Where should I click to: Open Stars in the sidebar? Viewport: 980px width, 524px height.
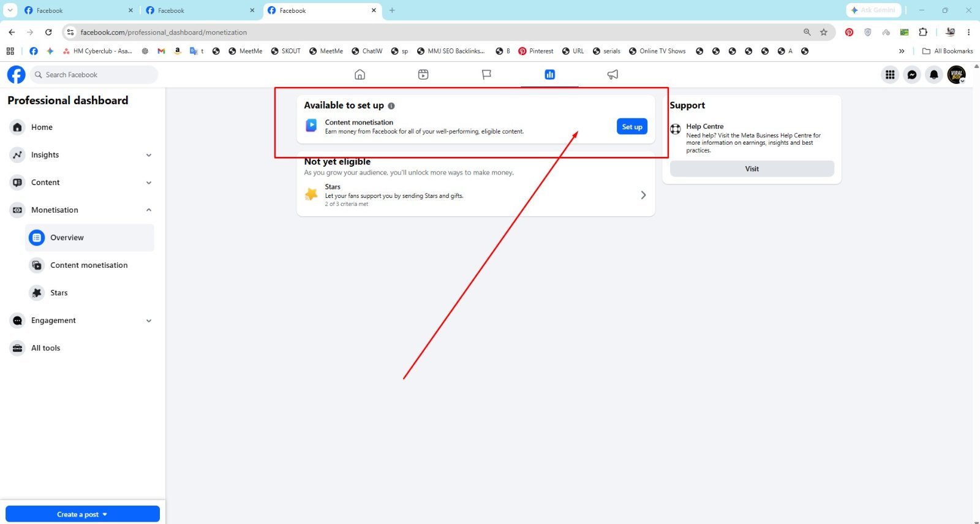[x=89, y=293]
